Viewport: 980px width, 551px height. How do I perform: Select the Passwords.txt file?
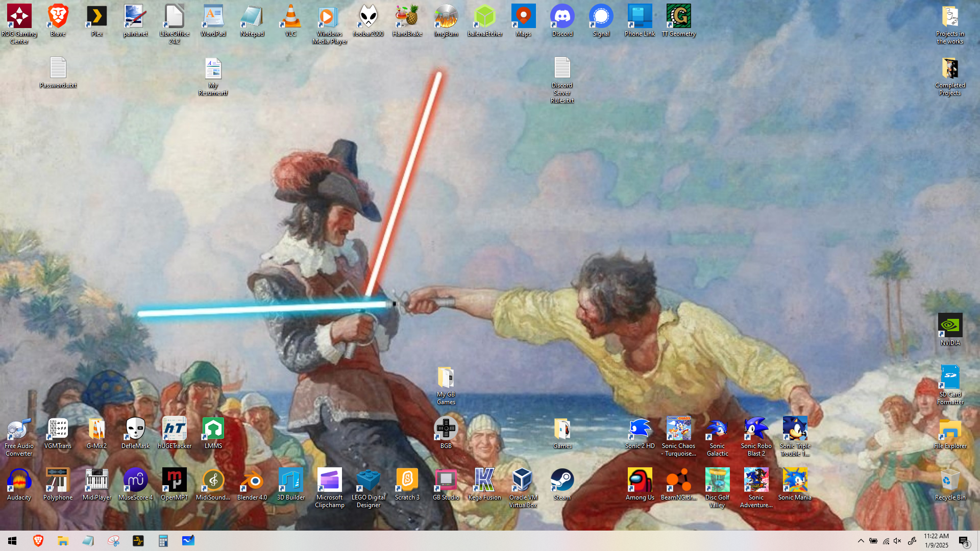click(x=58, y=72)
